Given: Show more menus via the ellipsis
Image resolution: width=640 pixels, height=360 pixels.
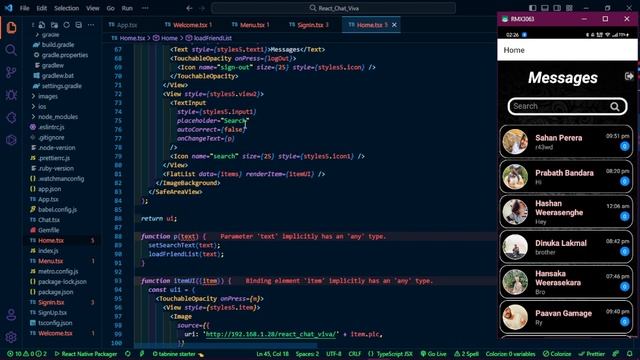Looking at the screenshot, I should (x=145, y=8).
